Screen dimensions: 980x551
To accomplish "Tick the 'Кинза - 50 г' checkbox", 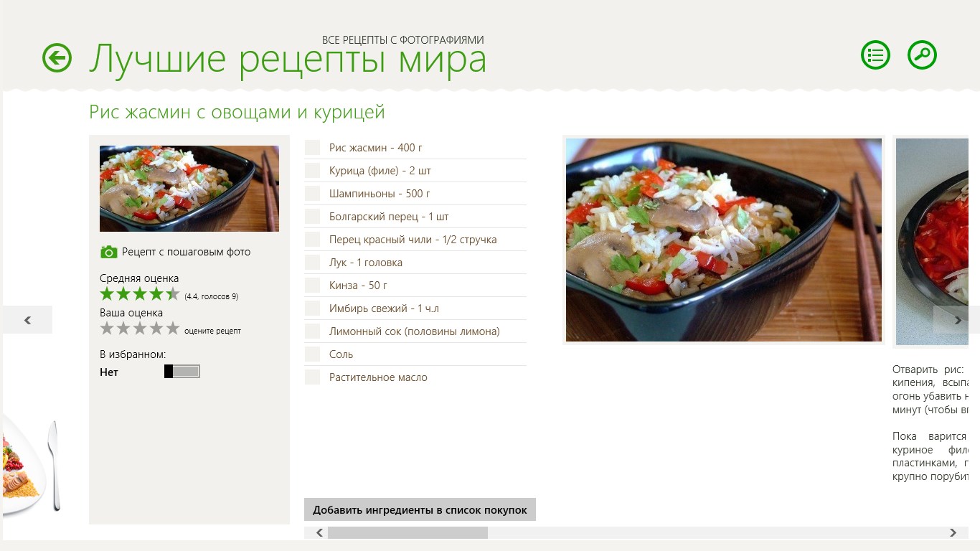I will (312, 286).
